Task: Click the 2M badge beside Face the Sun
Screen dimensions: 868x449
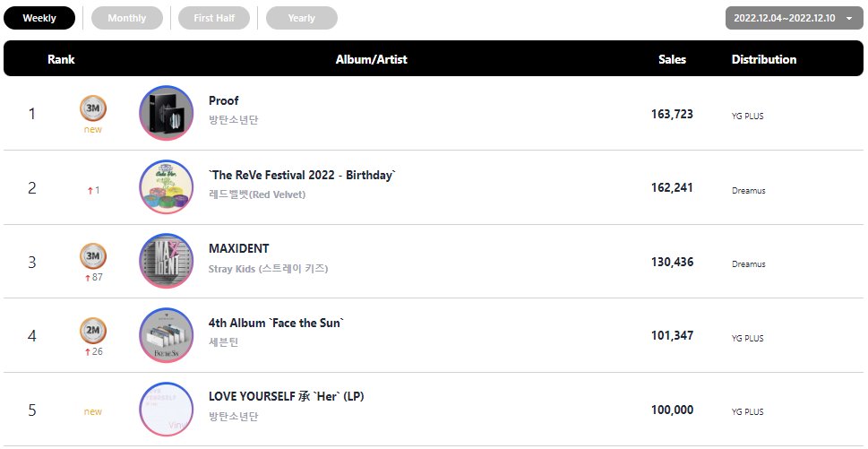Action: pyautogui.click(x=93, y=331)
